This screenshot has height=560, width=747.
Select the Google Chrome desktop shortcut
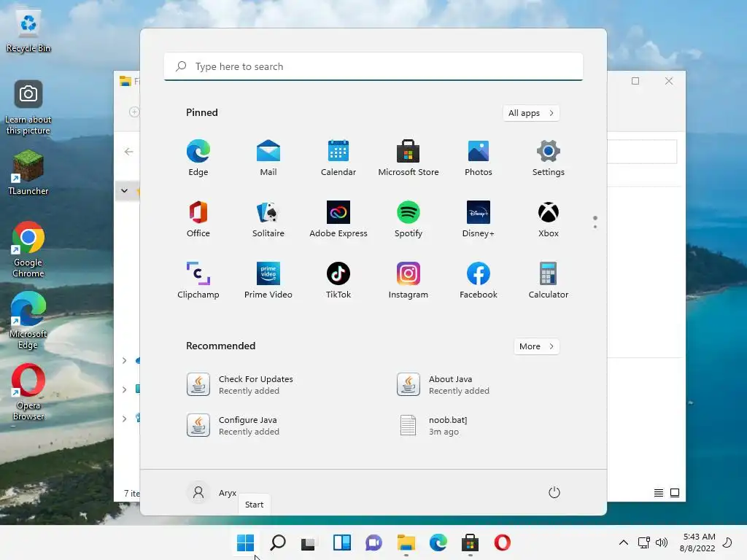click(28, 249)
